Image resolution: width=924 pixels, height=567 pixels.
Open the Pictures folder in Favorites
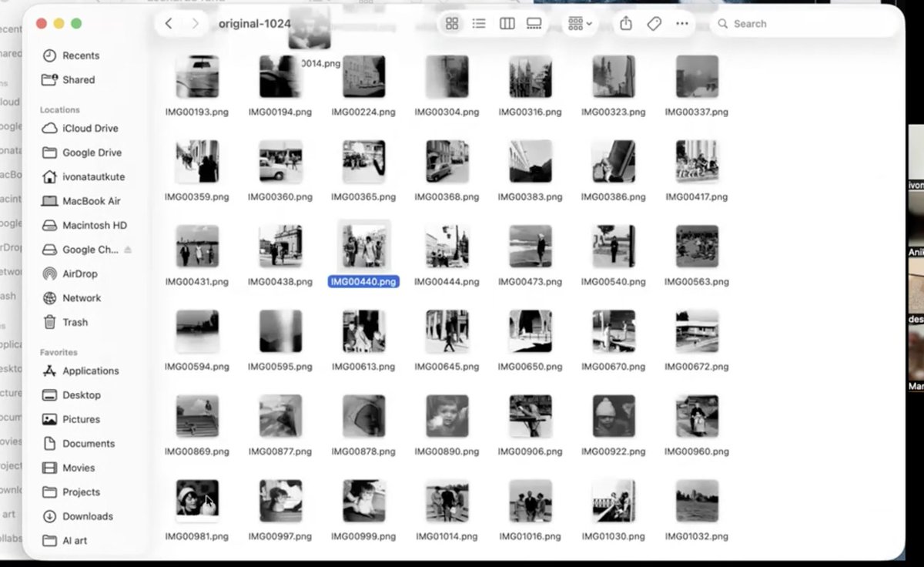[x=81, y=419]
